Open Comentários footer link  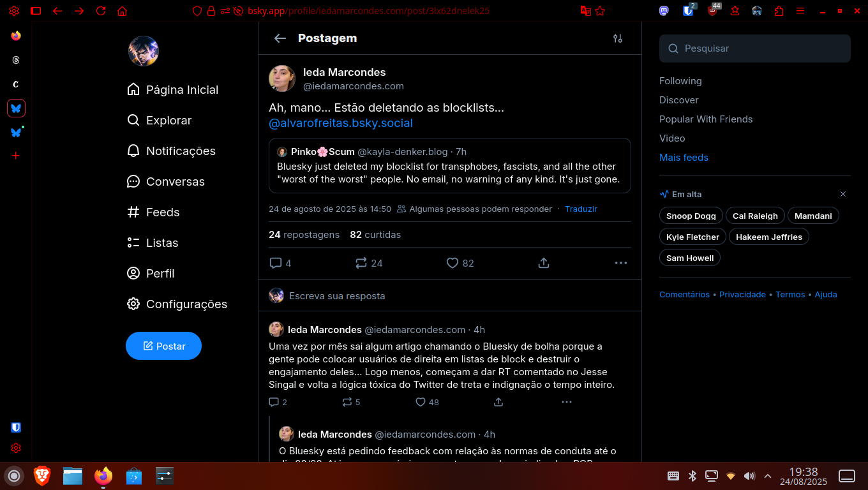(x=684, y=294)
